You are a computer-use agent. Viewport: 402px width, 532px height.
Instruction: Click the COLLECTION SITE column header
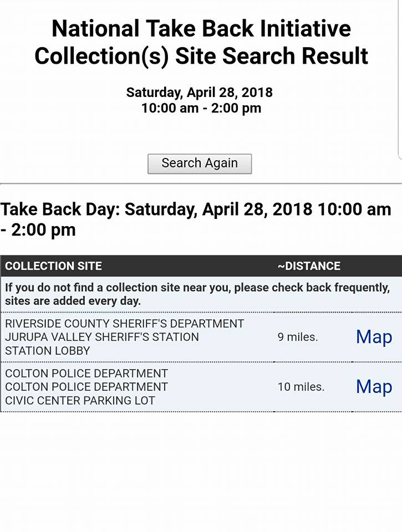click(x=53, y=266)
